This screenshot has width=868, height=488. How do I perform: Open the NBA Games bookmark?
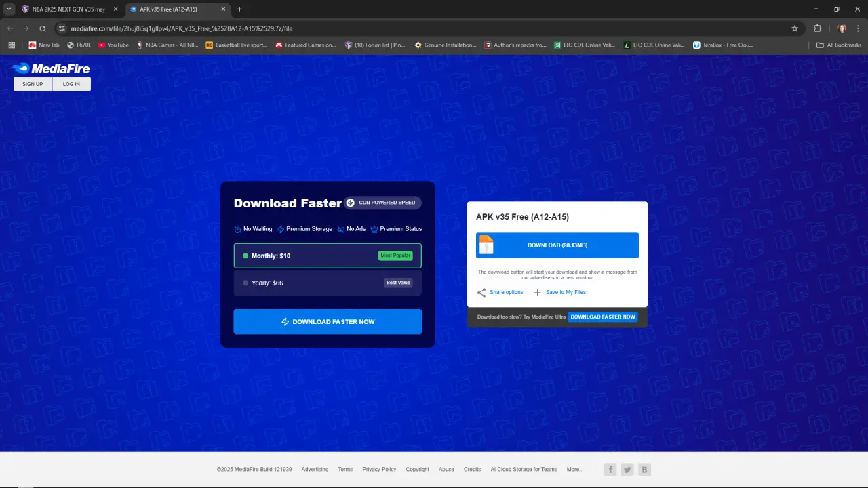tap(167, 45)
